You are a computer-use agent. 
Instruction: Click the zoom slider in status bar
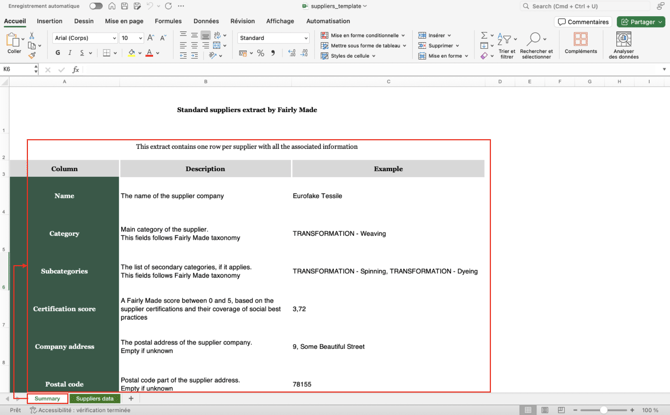click(x=603, y=410)
